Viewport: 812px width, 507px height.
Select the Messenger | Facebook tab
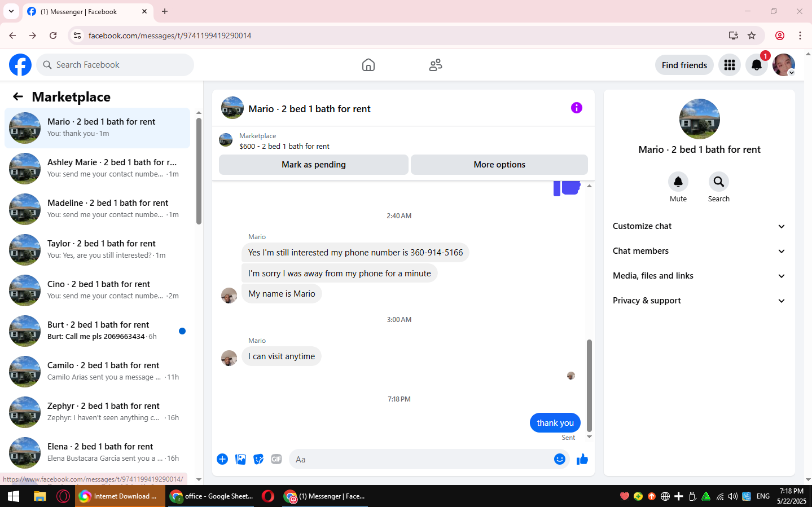pos(87,11)
